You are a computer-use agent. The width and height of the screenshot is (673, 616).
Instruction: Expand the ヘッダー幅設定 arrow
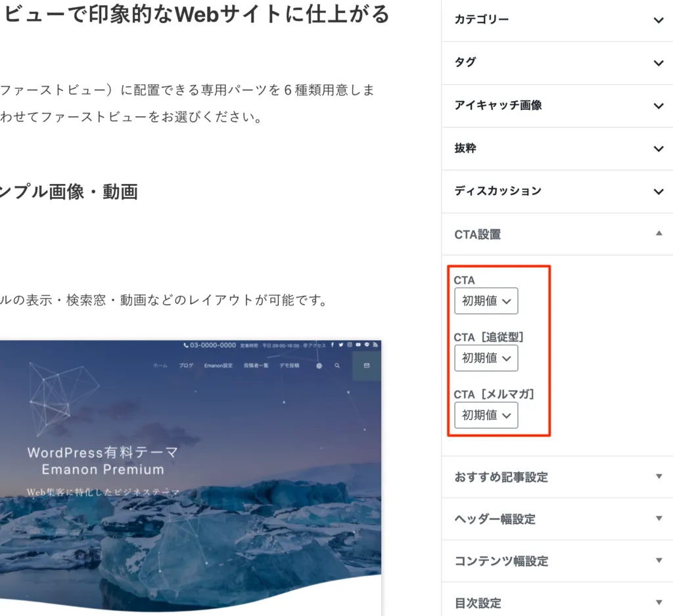pyautogui.click(x=659, y=518)
